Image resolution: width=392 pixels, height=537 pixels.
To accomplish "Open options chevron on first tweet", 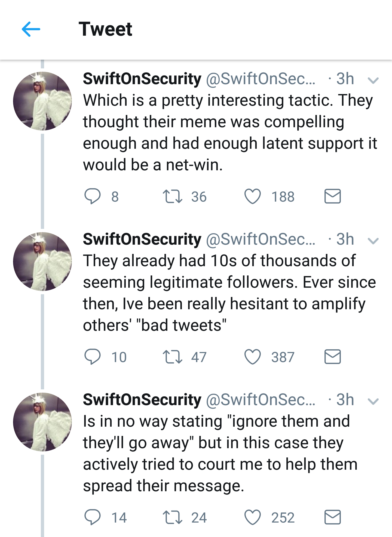I will click(373, 80).
